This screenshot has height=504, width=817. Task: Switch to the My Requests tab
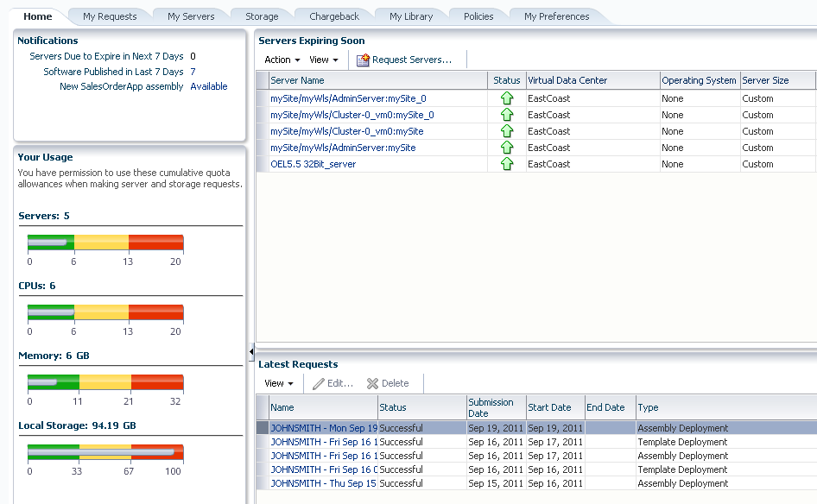point(110,16)
